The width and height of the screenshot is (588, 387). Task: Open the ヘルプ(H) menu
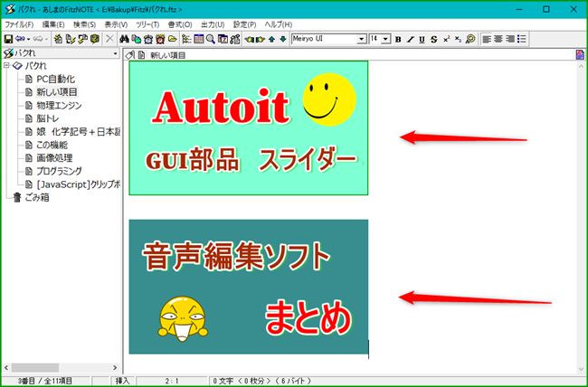pyautogui.click(x=279, y=24)
